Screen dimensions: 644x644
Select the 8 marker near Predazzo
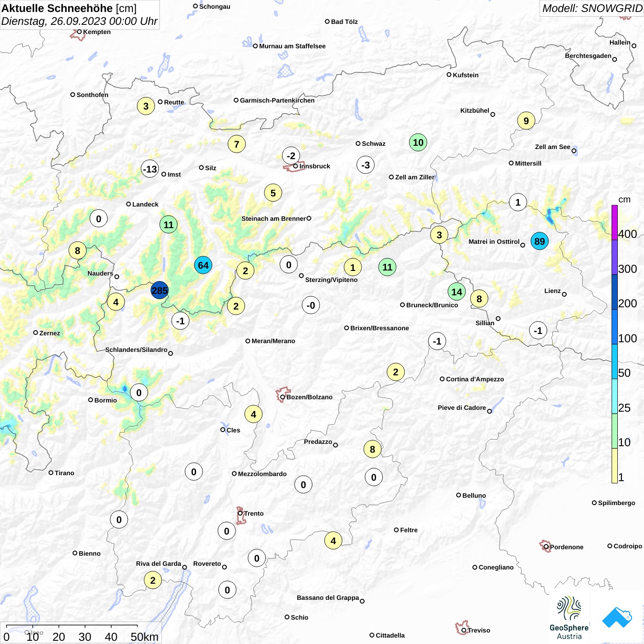[372, 449]
